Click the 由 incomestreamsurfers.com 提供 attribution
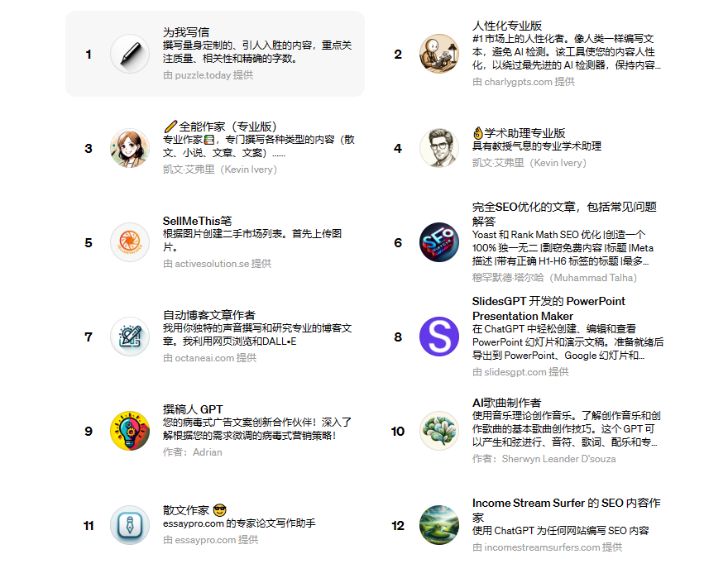728x578 pixels. tap(548, 547)
